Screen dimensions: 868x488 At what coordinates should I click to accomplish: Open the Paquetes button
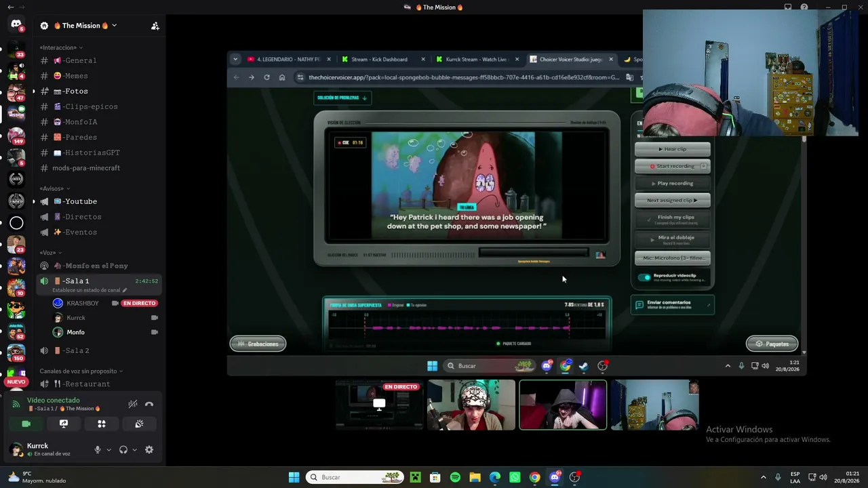pos(772,344)
